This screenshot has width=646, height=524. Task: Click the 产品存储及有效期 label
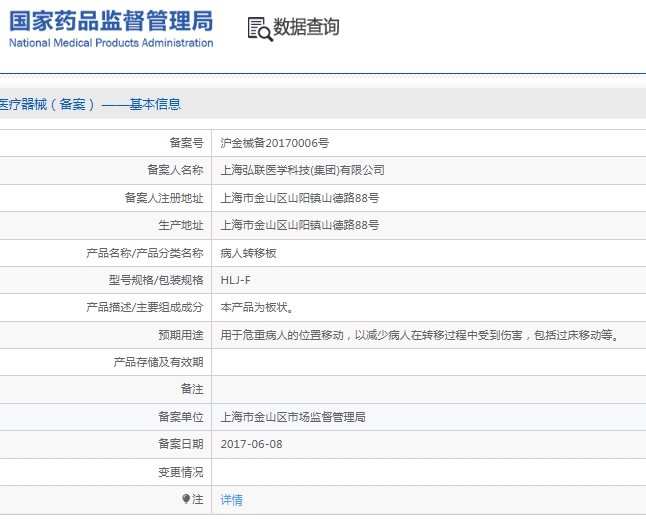coord(159,362)
